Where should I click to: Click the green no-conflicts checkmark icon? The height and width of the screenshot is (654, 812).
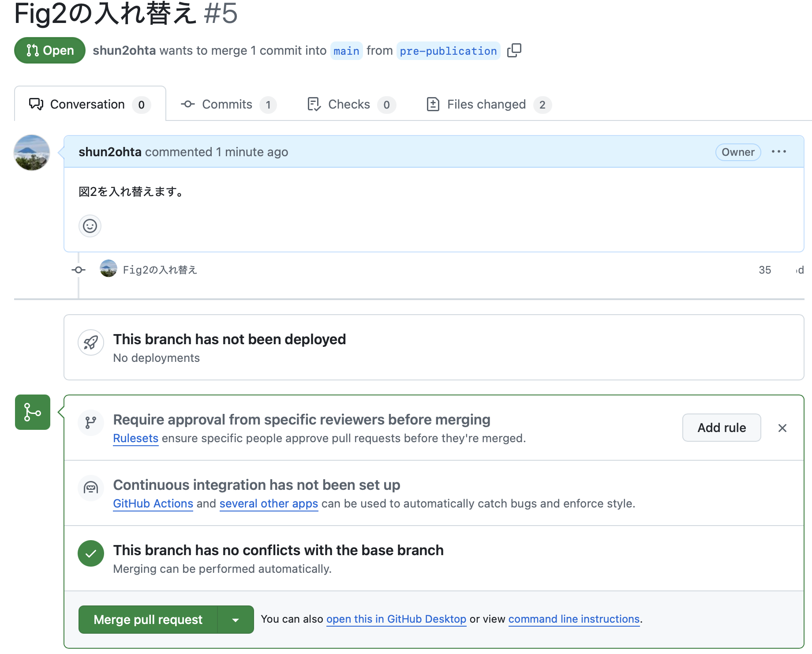pos(91,553)
